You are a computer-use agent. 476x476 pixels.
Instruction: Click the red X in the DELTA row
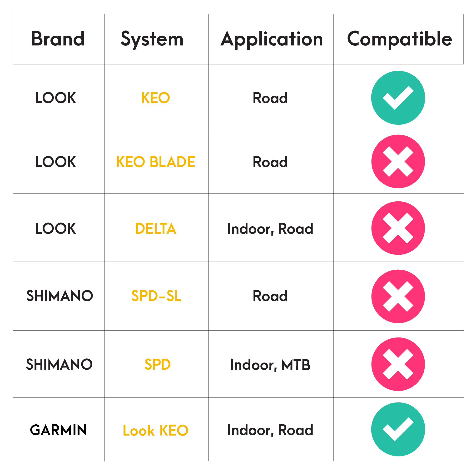point(398,228)
